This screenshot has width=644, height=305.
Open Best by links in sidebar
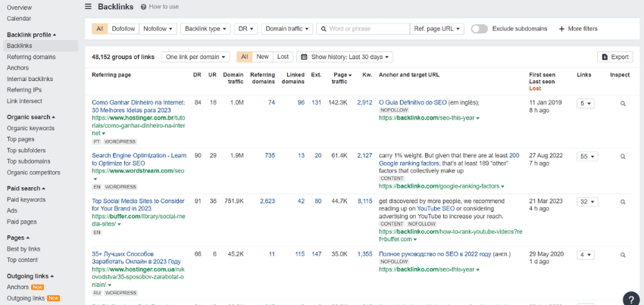click(23, 249)
